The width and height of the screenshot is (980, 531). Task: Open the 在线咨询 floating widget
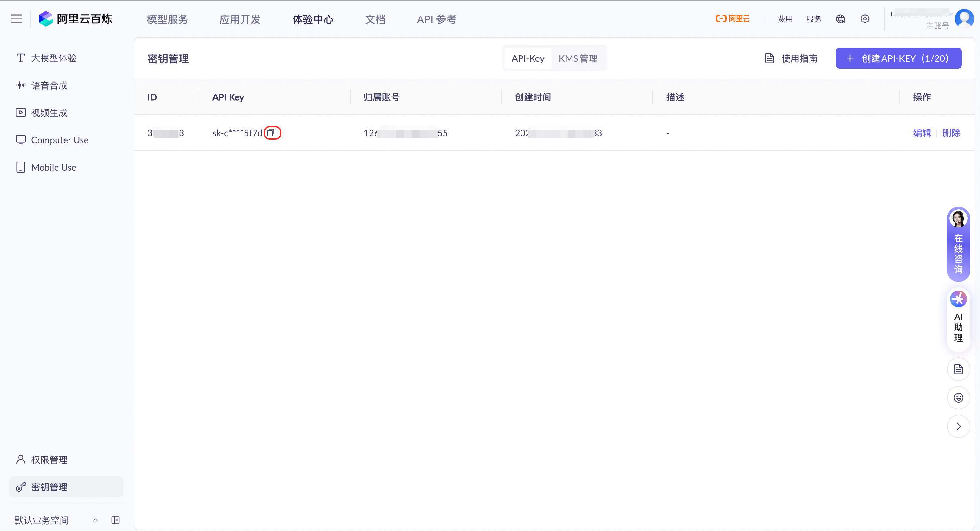958,244
